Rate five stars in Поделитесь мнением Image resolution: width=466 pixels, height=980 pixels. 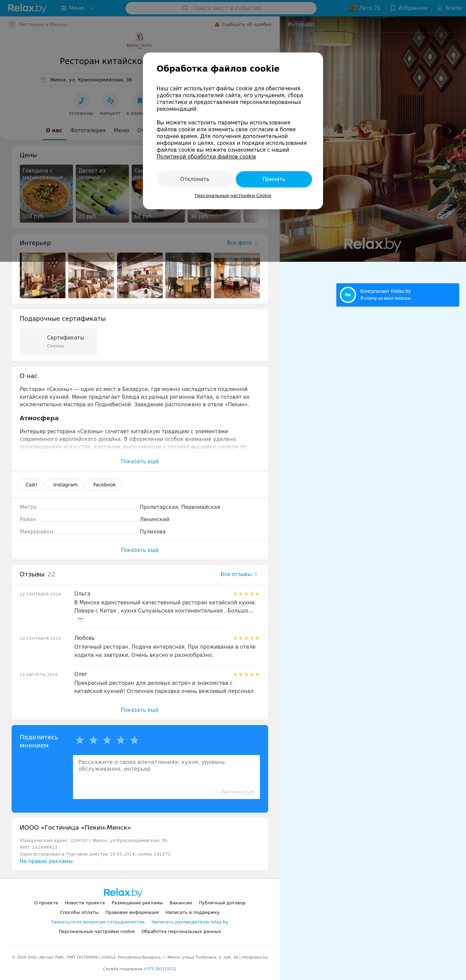134,740
